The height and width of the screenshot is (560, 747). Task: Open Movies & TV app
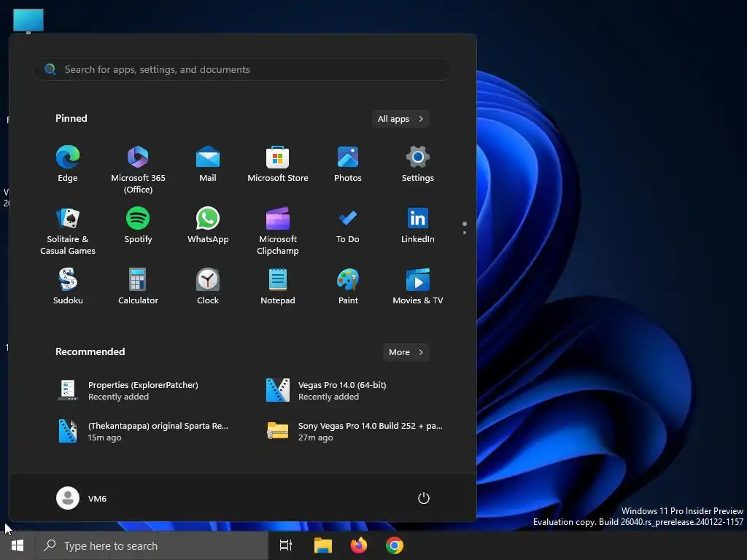418,287
